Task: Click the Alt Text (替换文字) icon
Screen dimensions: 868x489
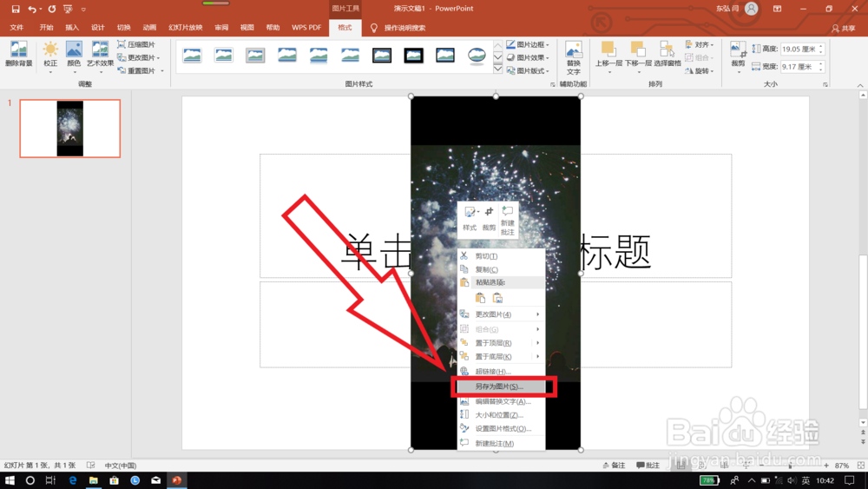Action: coord(574,58)
